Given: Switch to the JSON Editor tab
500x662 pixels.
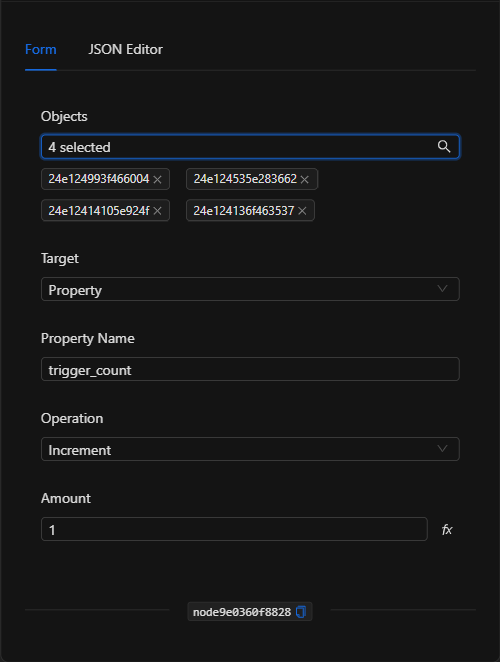Looking at the screenshot, I should (125, 49).
